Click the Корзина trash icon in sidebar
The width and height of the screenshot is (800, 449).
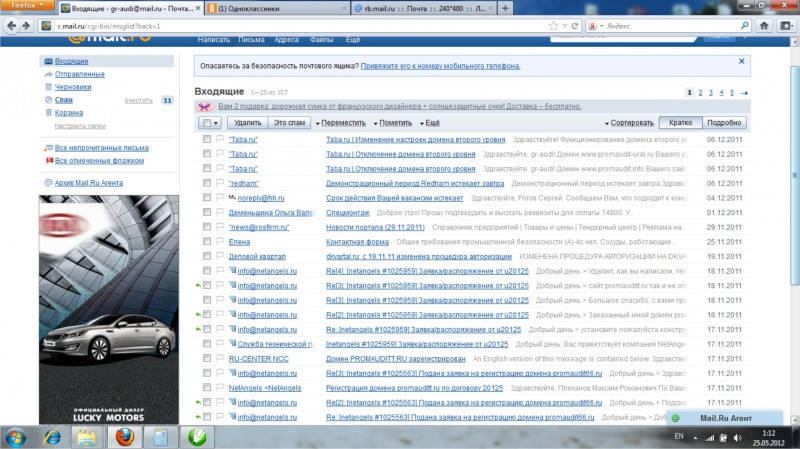(48, 113)
